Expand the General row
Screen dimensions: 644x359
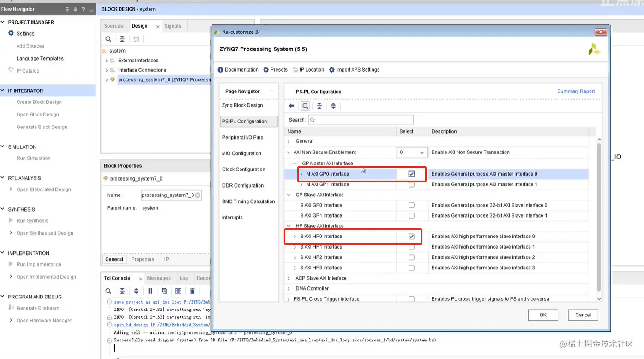click(289, 141)
